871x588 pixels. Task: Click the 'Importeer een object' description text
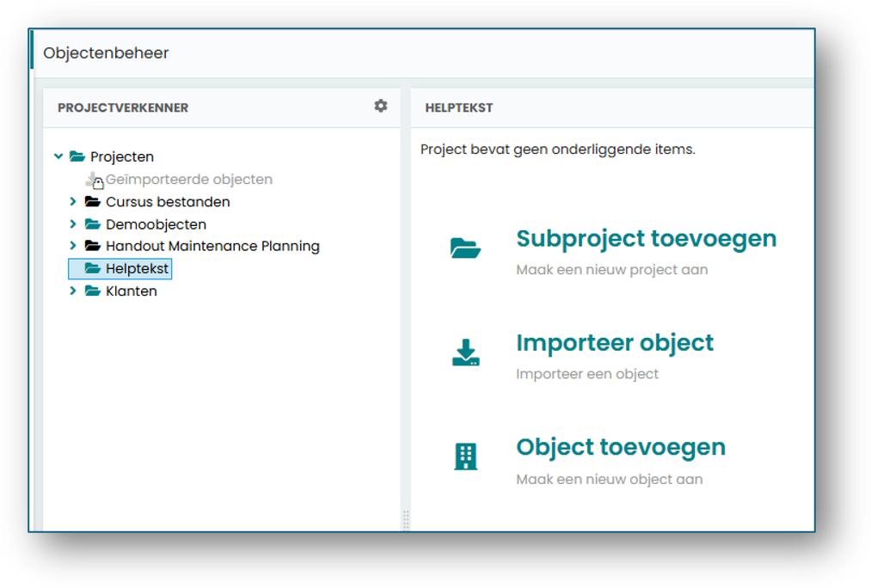pyautogui.click(x=587, y=374)
